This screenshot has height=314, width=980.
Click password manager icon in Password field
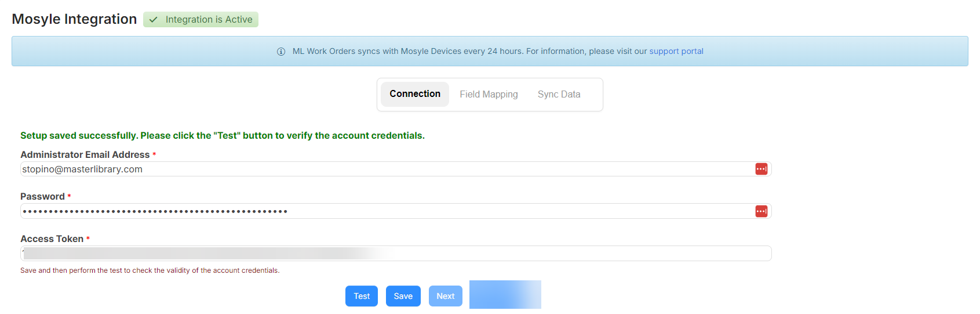coord(762,211)
